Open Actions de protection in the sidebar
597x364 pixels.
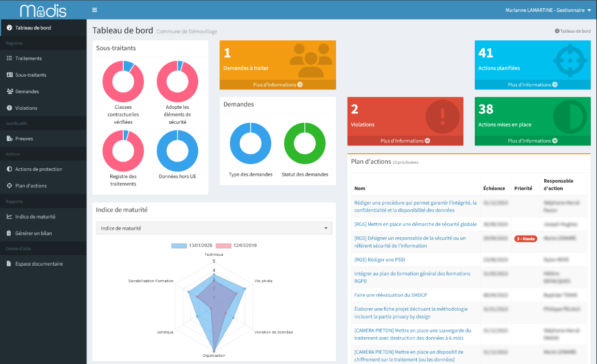(43, 169)
